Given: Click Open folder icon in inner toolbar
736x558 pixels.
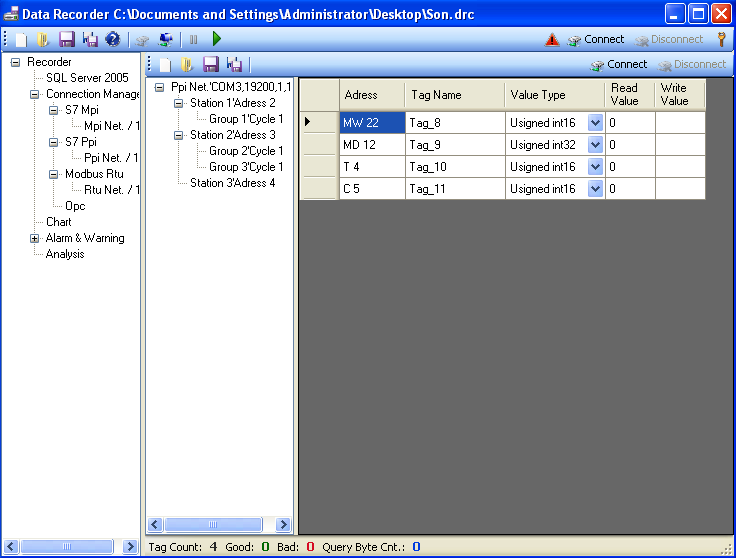Looking at the screenshot, I should click(187, 64).
